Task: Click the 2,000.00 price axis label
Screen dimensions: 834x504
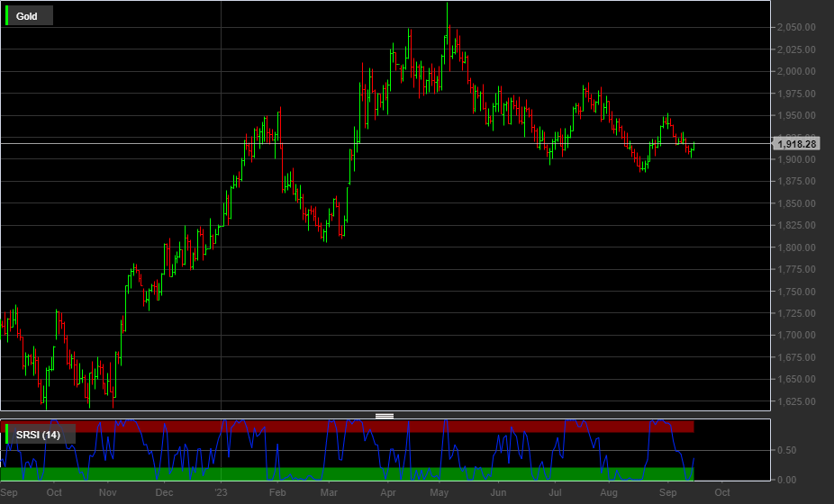Action: (796, 71)
